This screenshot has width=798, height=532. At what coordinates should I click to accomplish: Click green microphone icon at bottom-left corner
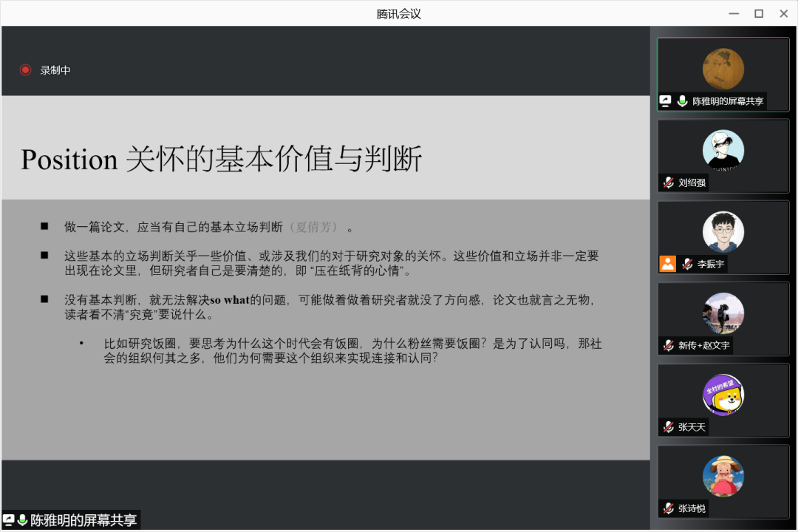coord(22,520)
